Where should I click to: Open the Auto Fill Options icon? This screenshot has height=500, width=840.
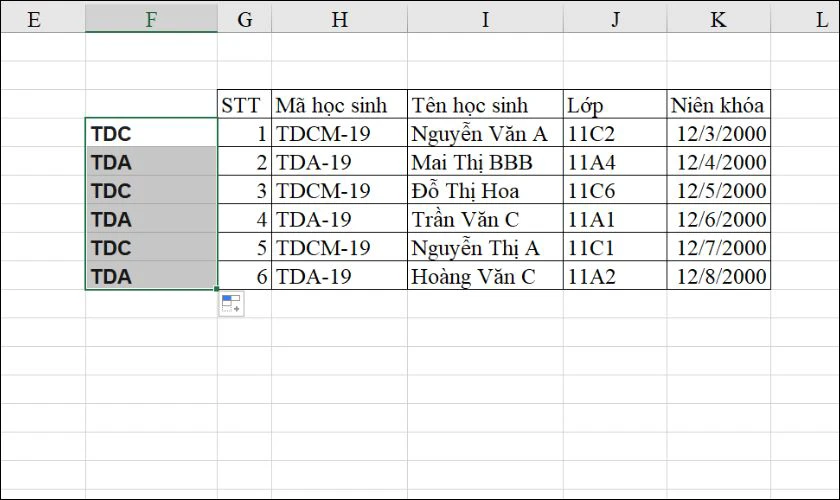(231, 304)
